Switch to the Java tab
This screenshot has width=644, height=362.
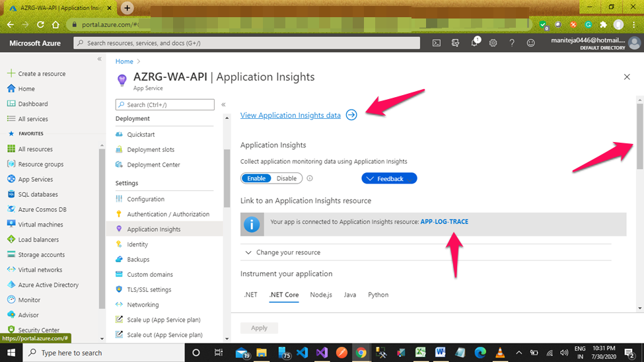click(x=350, y=295)
